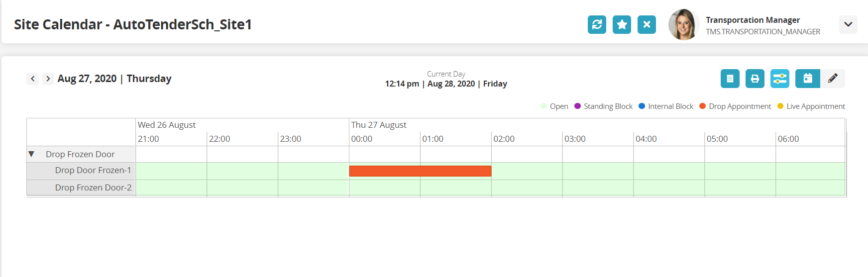868x277 pixels.
Task: Switch to calendar view mode
Action: (807, 79)
